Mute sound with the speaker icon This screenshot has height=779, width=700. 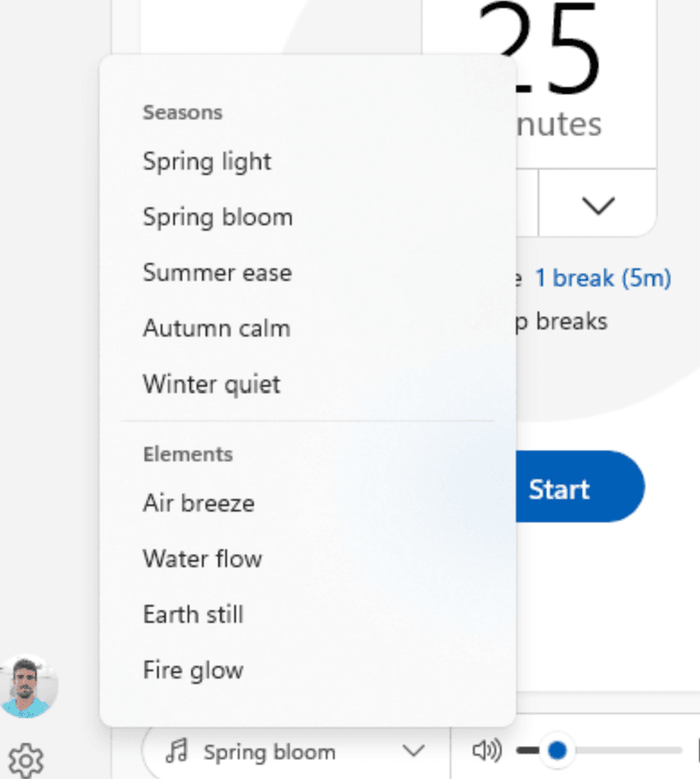(x=486, y=750)
